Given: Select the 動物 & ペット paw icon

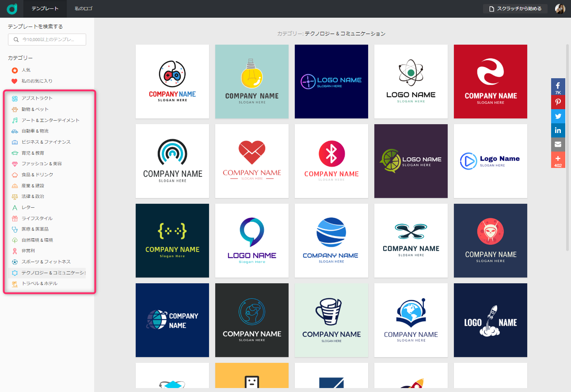Looking at the screenshot, I should click(15, 109).
